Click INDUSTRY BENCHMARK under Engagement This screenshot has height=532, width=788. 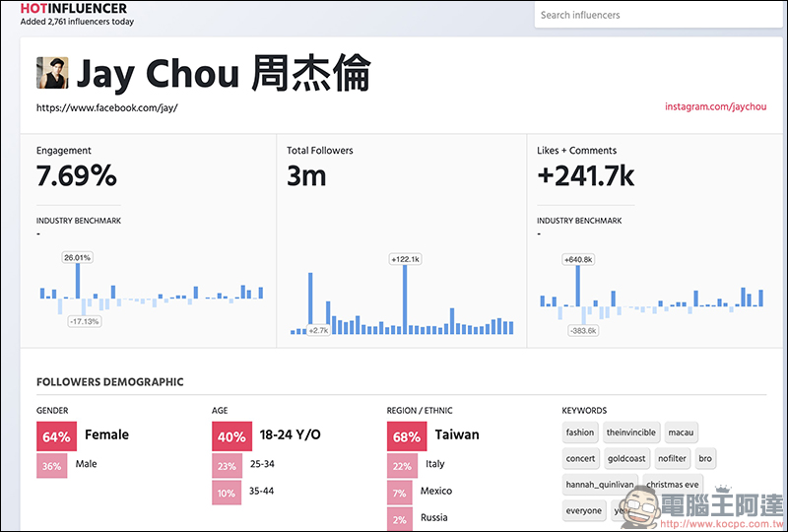79,221
